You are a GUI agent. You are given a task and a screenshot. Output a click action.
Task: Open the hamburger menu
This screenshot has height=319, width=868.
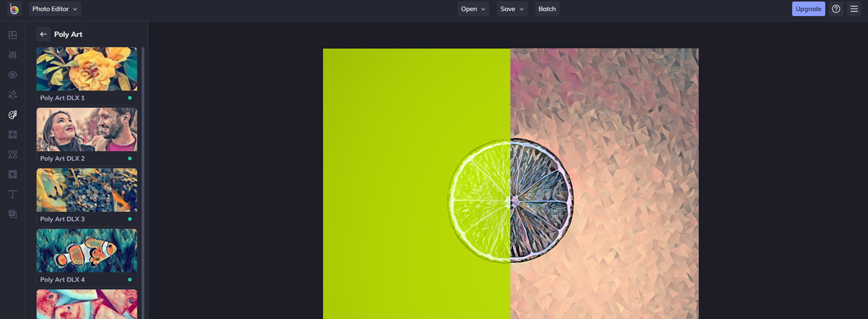pos(854,9)
